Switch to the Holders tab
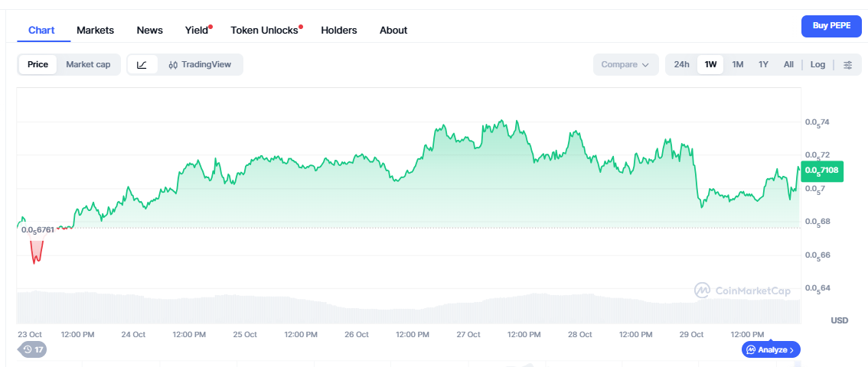The width and height of the screenshot is (868, 367). pos(339,31)
